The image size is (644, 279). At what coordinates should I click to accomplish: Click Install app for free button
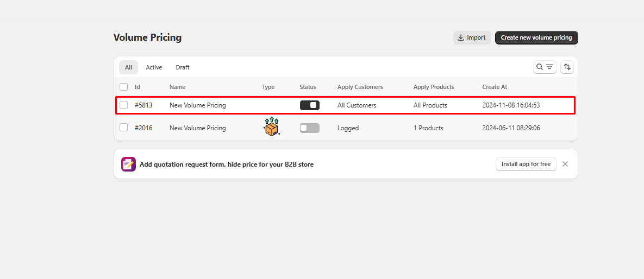pos(526,164)
